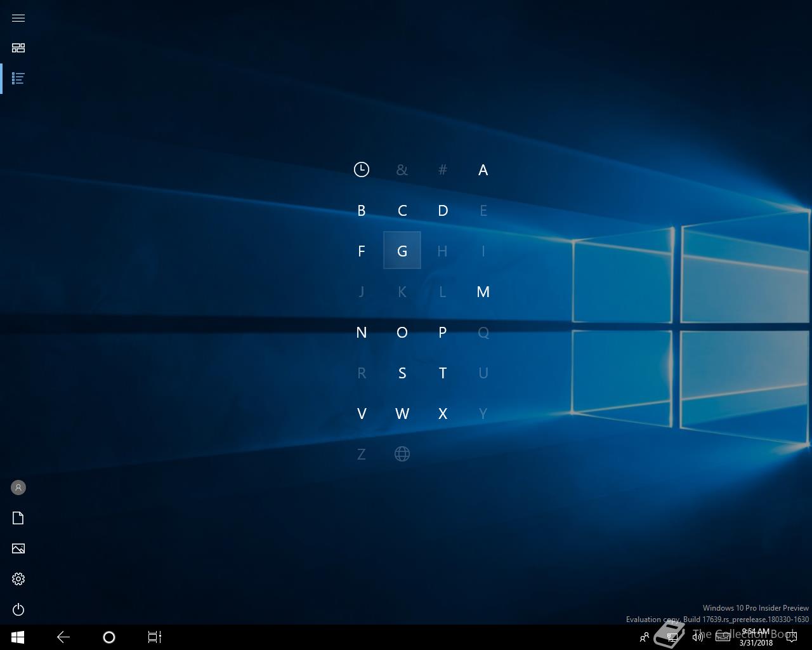This screenshot has width=812, height=650.
Task: Click the Windows Start button
Action: [18, 637]
